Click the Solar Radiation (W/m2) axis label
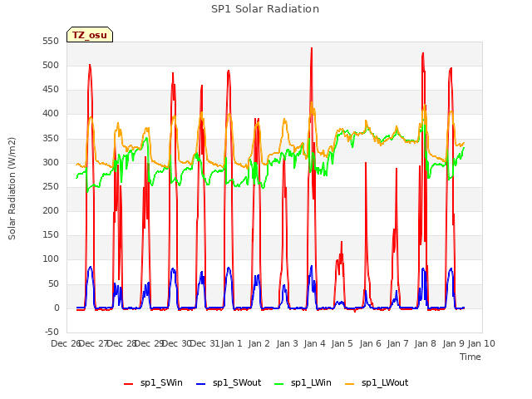The image size is (532, 399). tap(12, 189)
